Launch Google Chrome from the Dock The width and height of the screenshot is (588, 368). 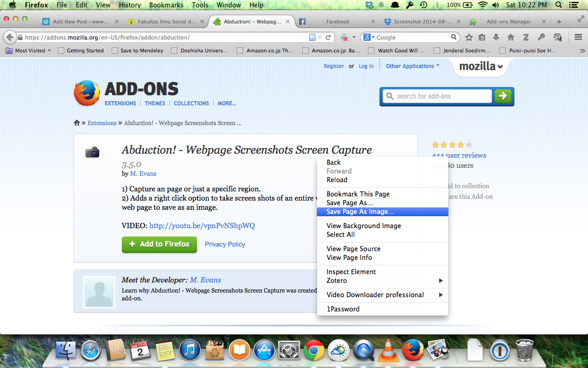click(314, 351)
